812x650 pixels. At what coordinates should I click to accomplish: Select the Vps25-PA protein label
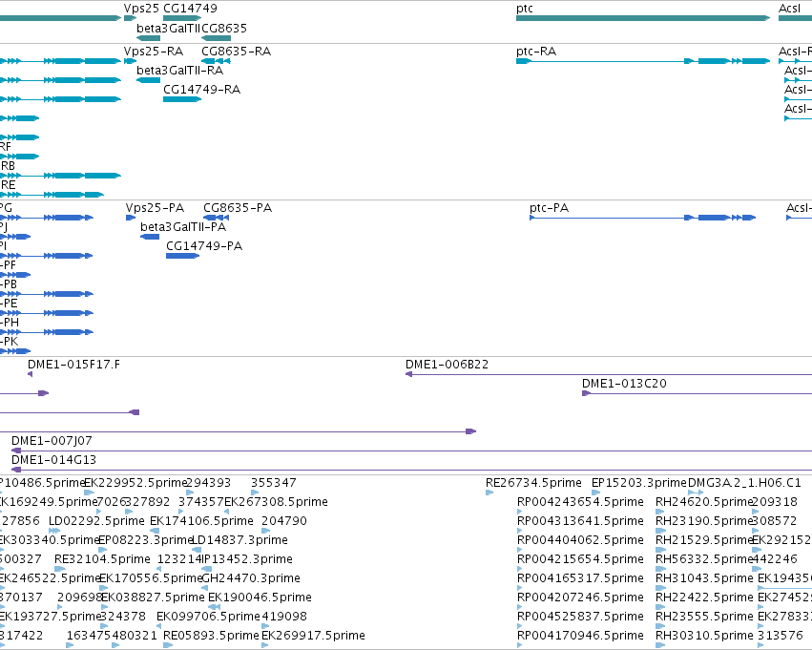[155, 208]
